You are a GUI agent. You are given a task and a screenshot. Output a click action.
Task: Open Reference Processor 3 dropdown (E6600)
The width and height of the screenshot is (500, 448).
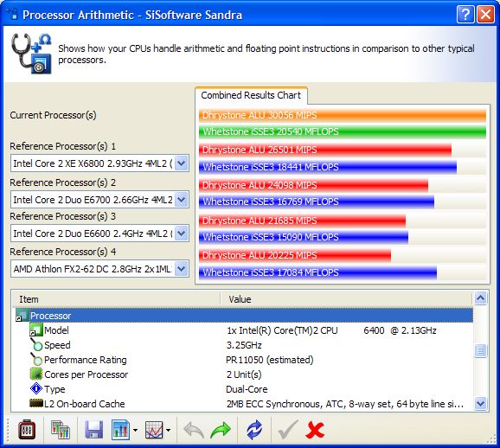pos(182,234)
